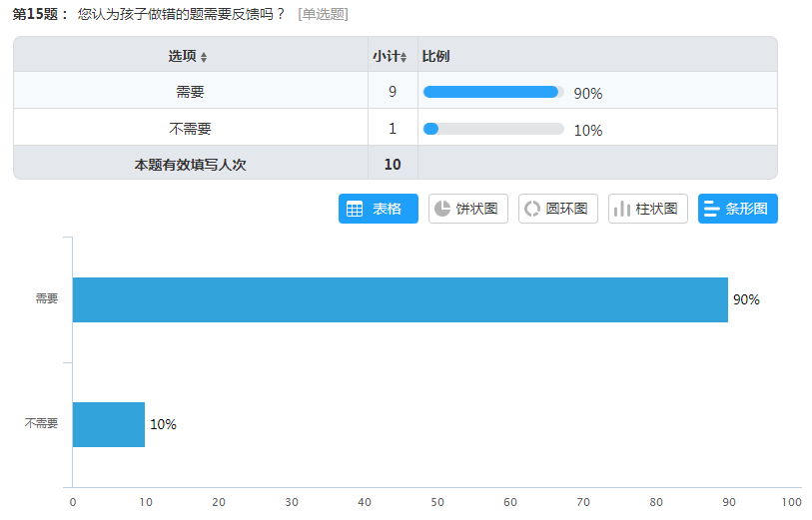Image resolution: width=812 pixels, height=520 pixels.
Task: Click the x-axis tick label 0
Action: 73,502
